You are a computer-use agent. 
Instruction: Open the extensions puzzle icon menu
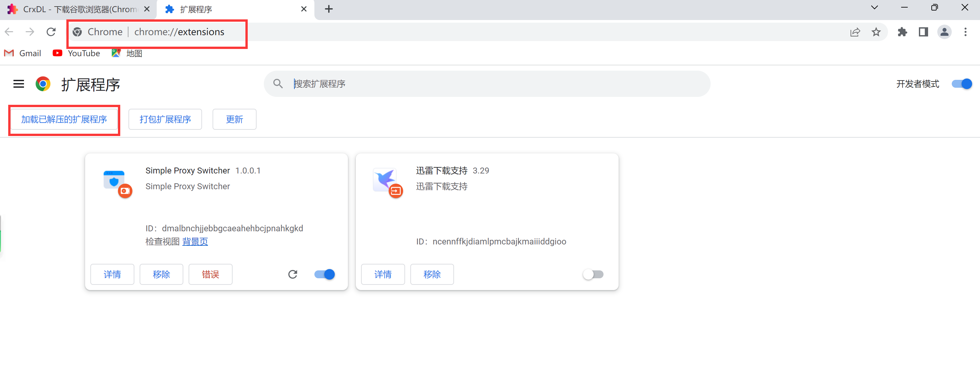click(x=902, y=32)
